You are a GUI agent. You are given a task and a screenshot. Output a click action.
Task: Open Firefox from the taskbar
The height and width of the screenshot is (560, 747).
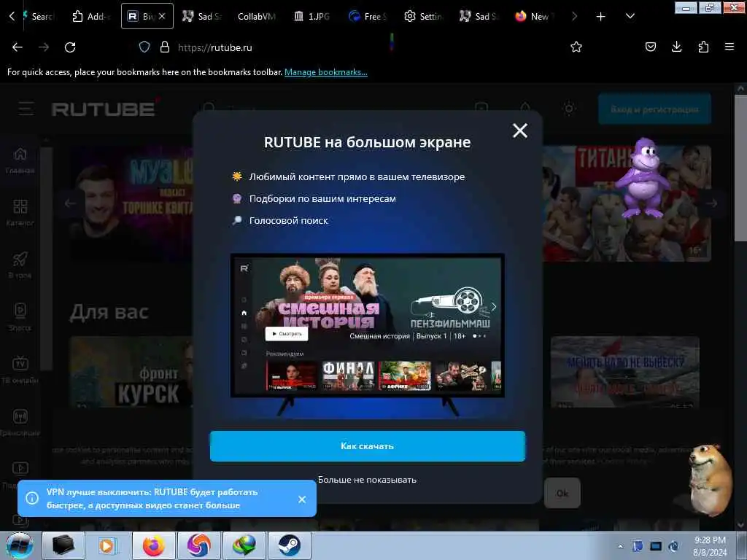(153, 545)
